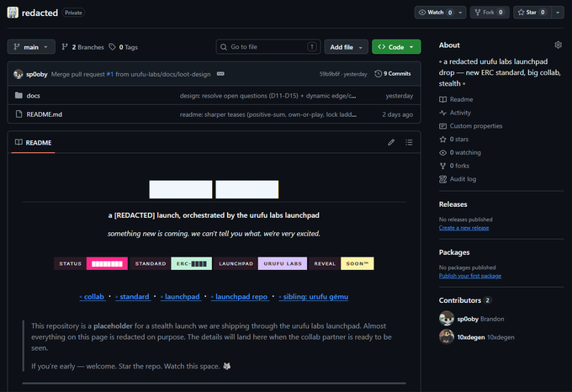Open Readme link in About sidebar
This screenshot has height=392, width=572.
(x=457, y=99)
